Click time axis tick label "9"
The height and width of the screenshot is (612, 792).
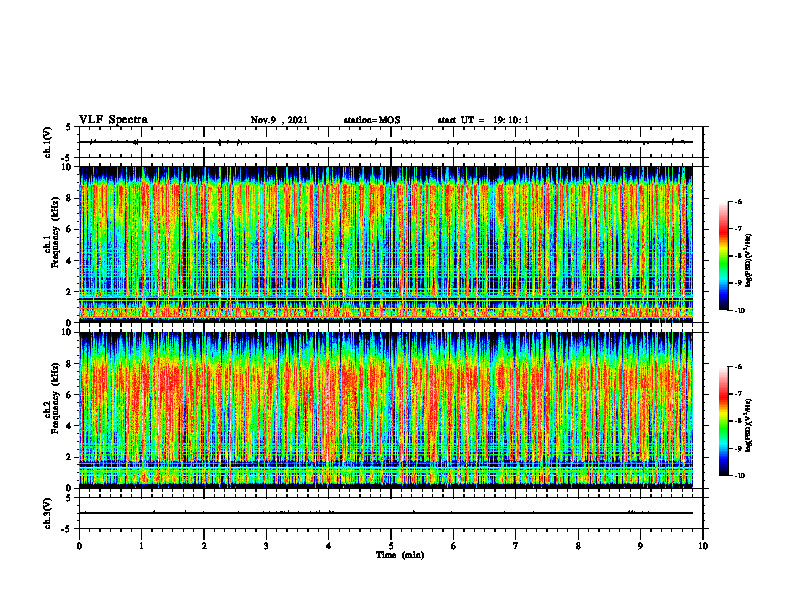[640, 546]
